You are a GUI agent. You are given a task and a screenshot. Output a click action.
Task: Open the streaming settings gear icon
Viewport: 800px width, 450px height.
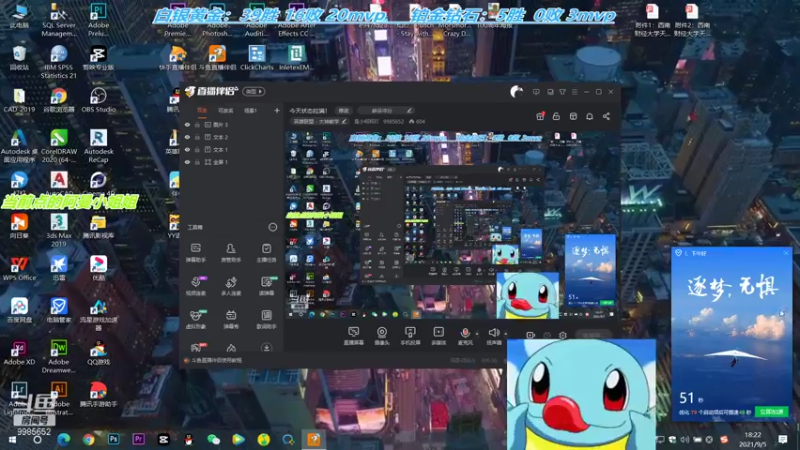coord(563,335)
